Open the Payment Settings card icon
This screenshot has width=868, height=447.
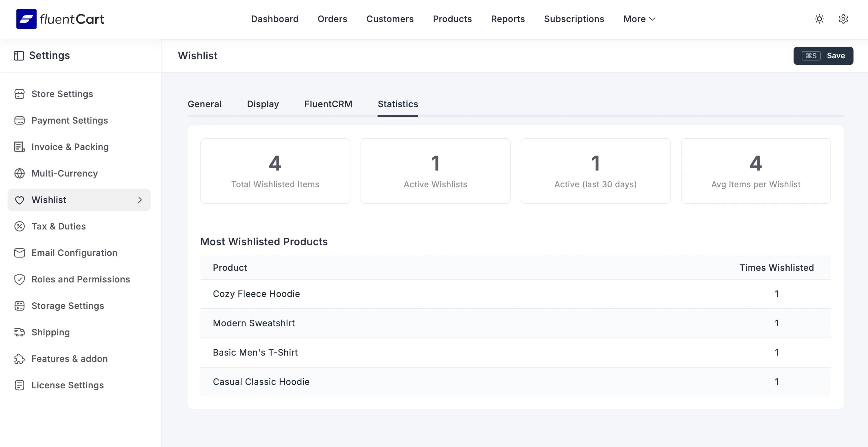(20, 120)
